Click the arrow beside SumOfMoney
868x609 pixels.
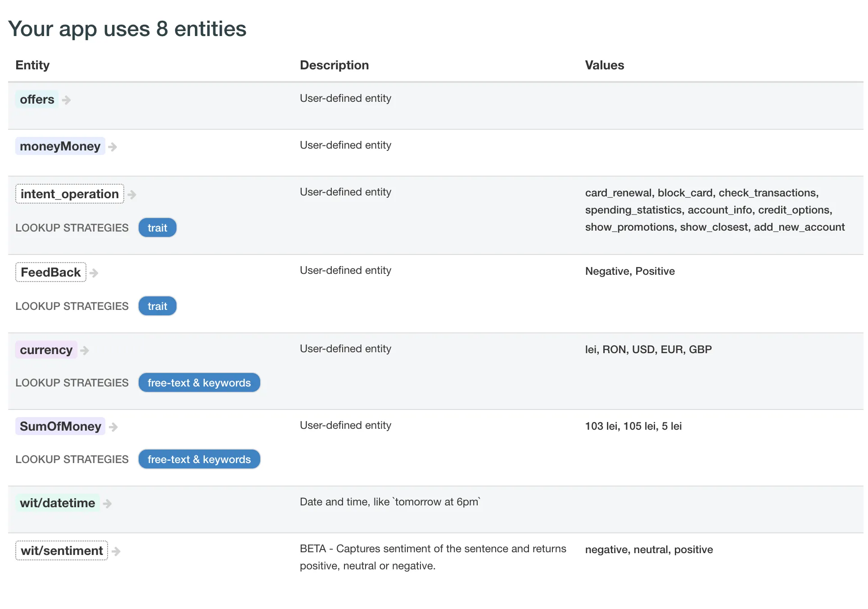[113, 427]
